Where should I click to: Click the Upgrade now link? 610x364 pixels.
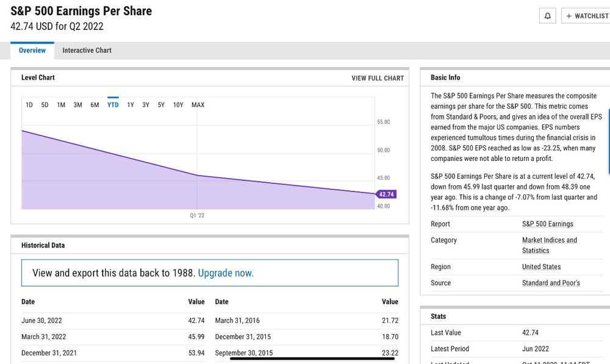pos(226,273)
